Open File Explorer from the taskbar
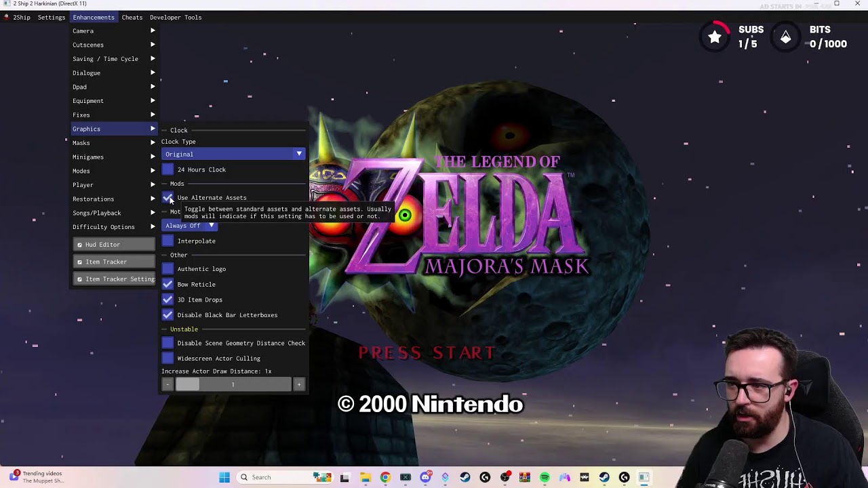This screenshot has height=488, width=868. pos(365,477)
